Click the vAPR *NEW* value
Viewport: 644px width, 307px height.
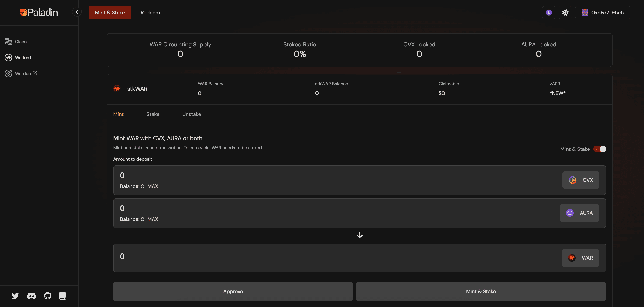tap(558, 93)
